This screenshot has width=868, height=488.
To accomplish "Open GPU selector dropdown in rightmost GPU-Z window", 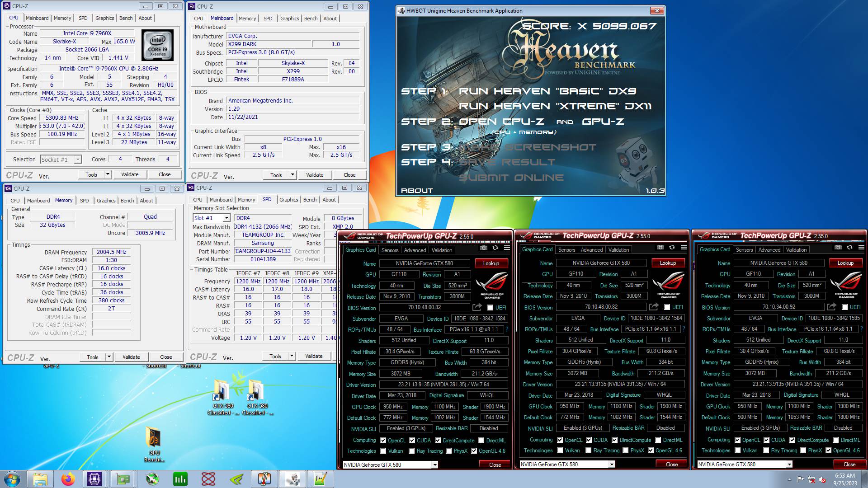I will (789, 464).
